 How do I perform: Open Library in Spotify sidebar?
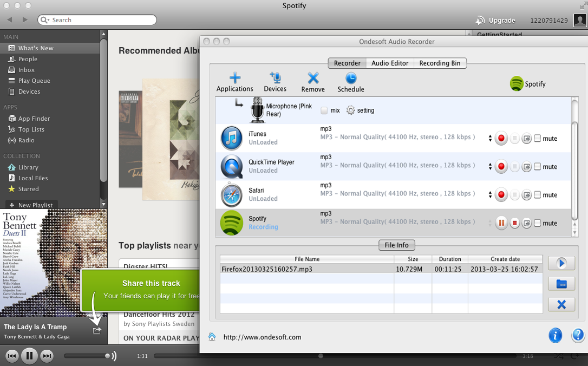point(50,167)
